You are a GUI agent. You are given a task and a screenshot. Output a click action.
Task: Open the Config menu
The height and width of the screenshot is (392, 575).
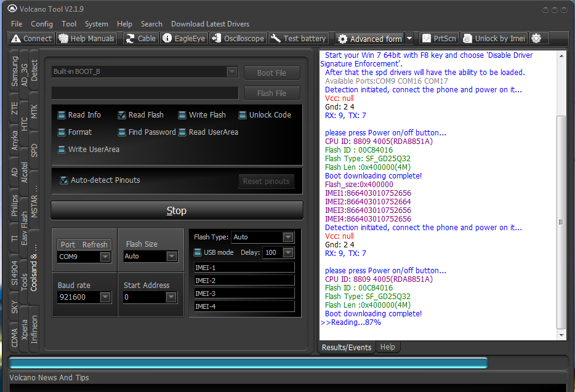pos(42,24)
